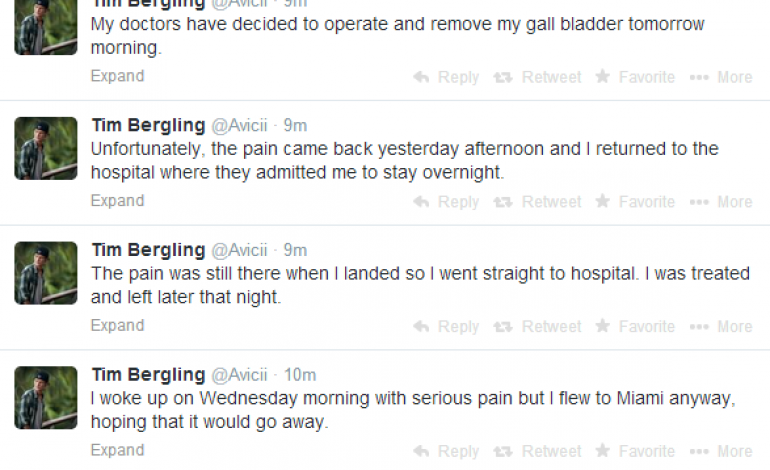
Task: Expand the gall bladder operation tweet
Action: coord(117,76)
